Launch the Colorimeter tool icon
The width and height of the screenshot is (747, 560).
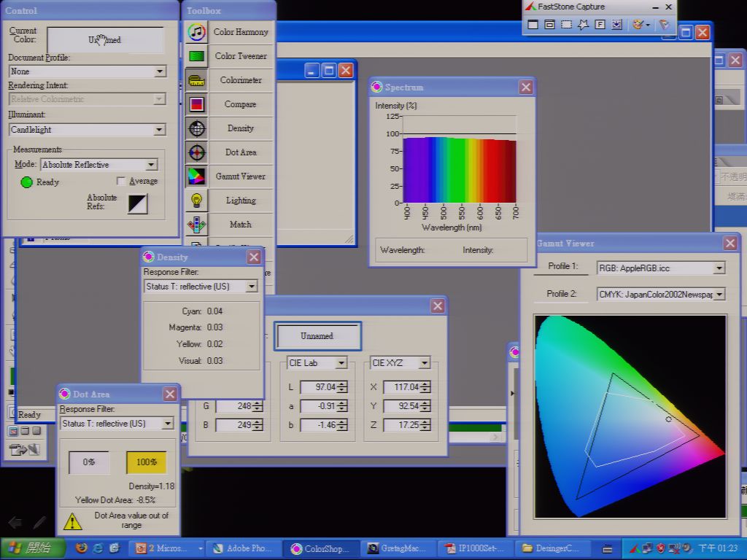tap(196, 80)
